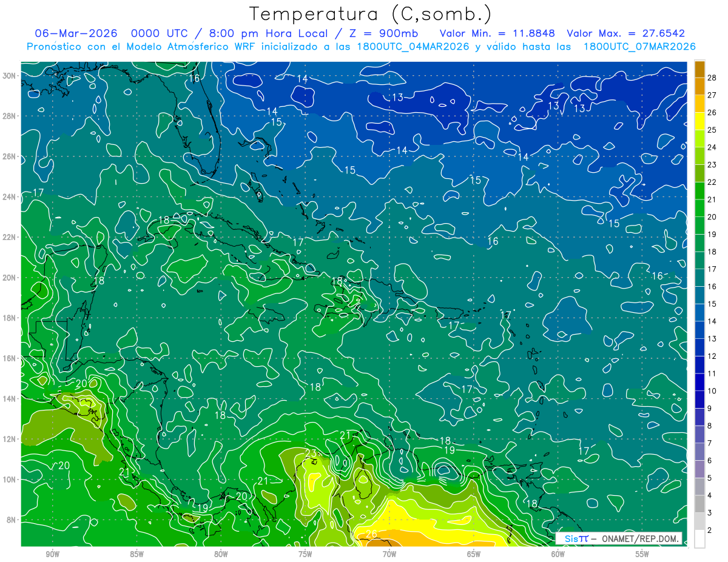Click the green swatch between 20 and 21
The image size is (728, 562).
pyautogui.click(x=699, y=208)
